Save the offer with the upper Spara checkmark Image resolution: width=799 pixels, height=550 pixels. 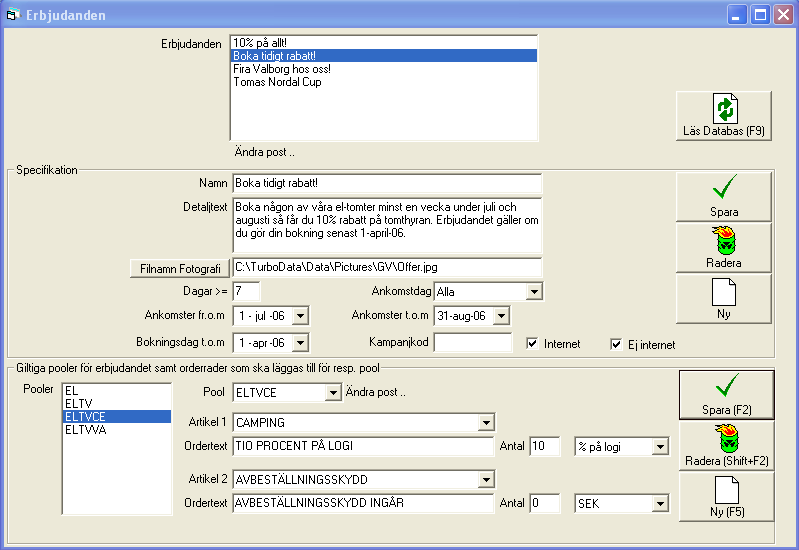pyautogui.click(x=724, y=196)
